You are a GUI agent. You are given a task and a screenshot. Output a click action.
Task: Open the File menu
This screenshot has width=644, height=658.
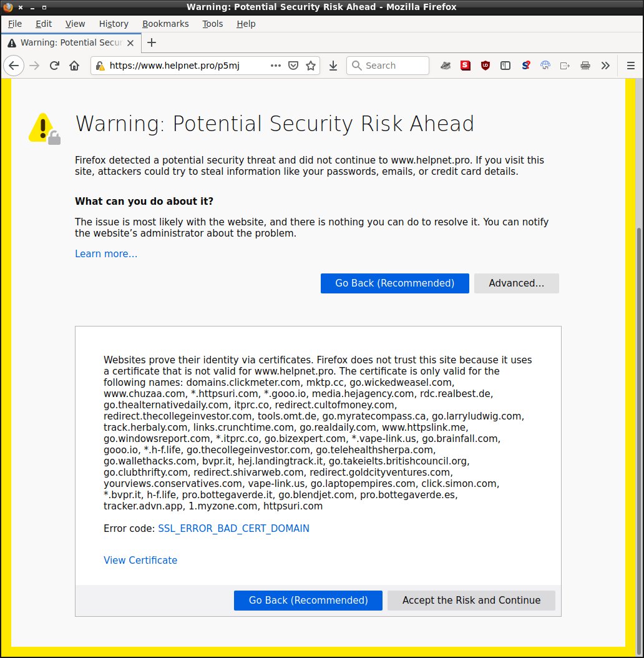(15, 24)
